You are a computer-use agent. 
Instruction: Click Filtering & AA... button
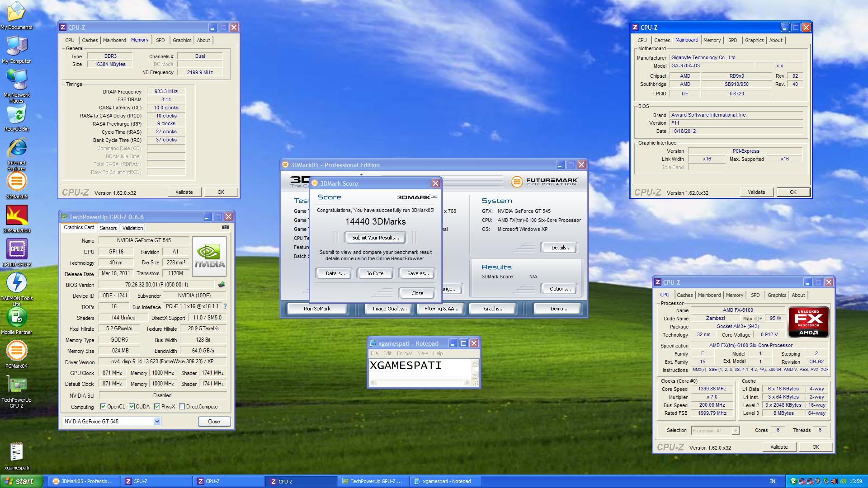point(441,309)
